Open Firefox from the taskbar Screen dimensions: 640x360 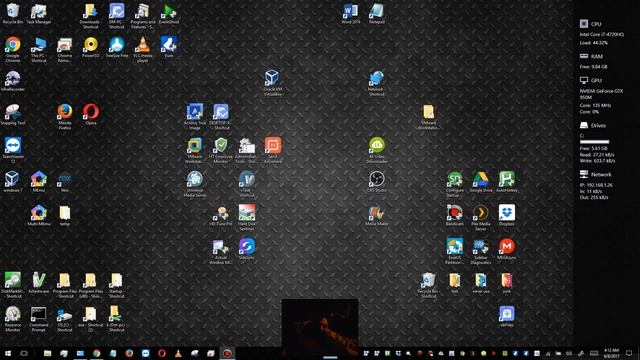point(129,353)
